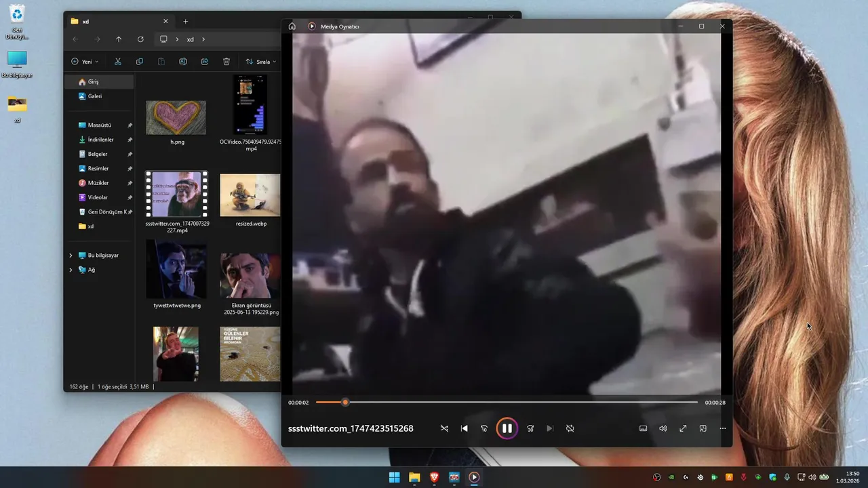Pause the video in Medya Oynatıcı

pos(507,428)
